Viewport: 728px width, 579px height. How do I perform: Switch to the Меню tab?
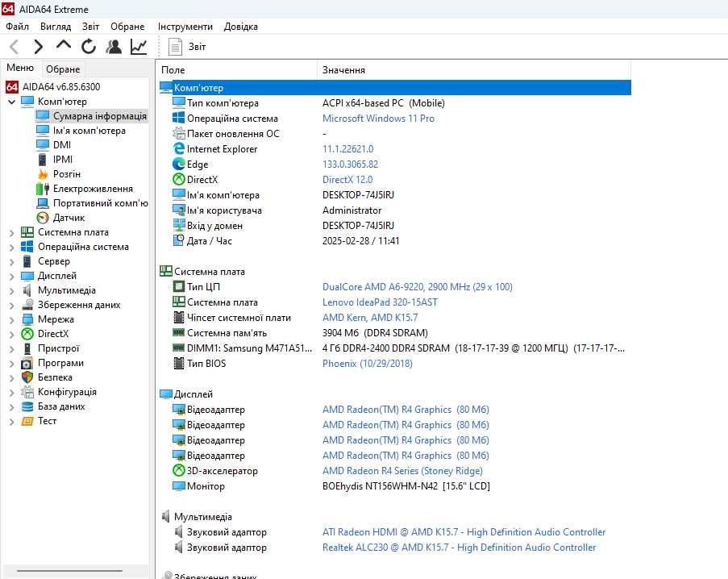coord(20,68)
